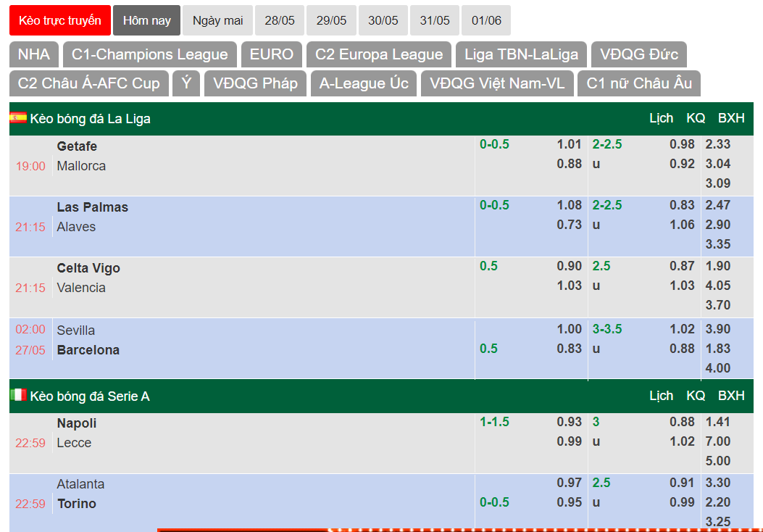
Task: Select the 1.83 odds for Barcelona
Action: click(x=718, y=349)
